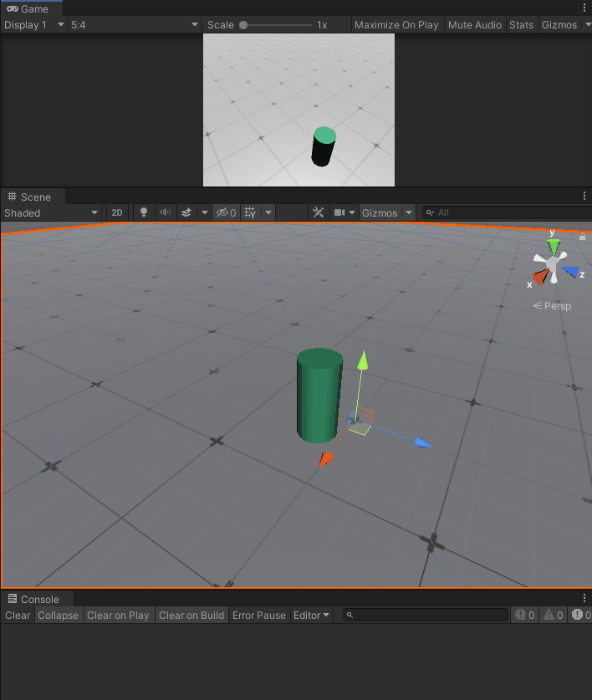Image resolution: width=592 pixels, height=700 pixels.
Task: Toggle 2D mode in Scene view
Action: coord(117,213)
